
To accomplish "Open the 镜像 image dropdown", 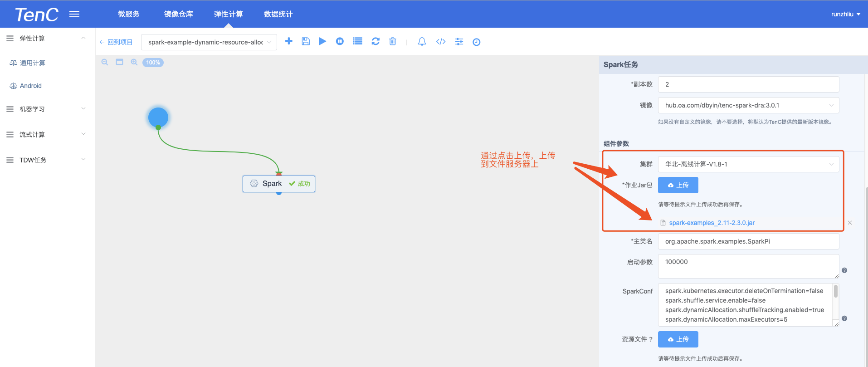I will click(748, 105).
